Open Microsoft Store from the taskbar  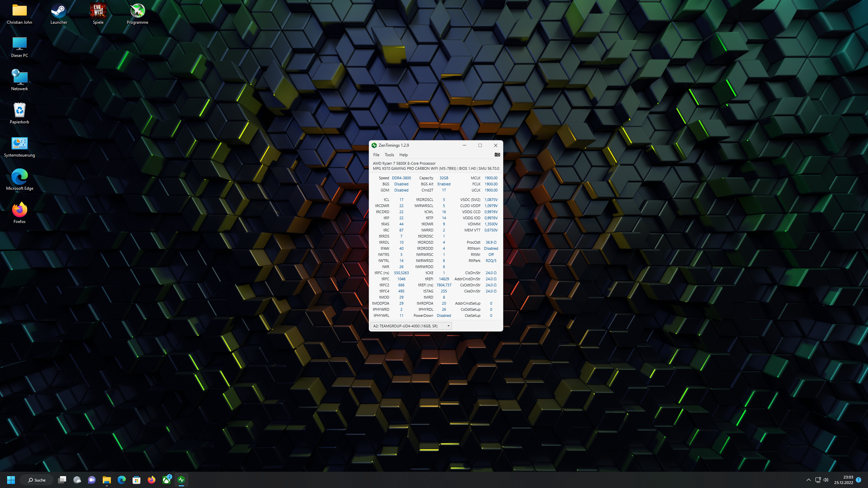coord(137,480)
